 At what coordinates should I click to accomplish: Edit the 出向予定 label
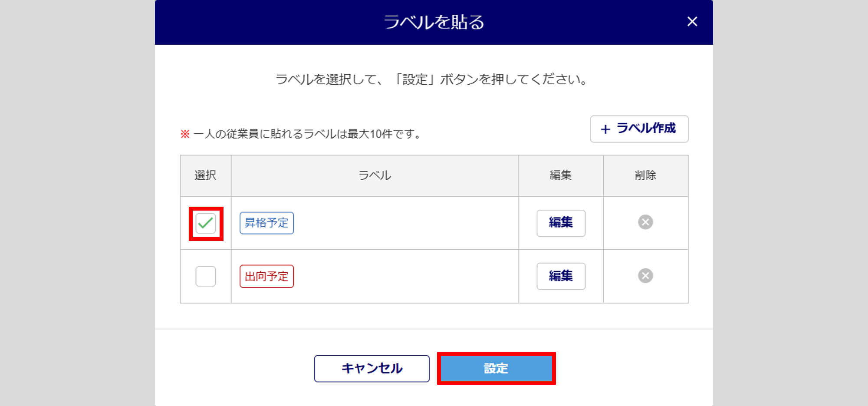[x=561, y=276]
